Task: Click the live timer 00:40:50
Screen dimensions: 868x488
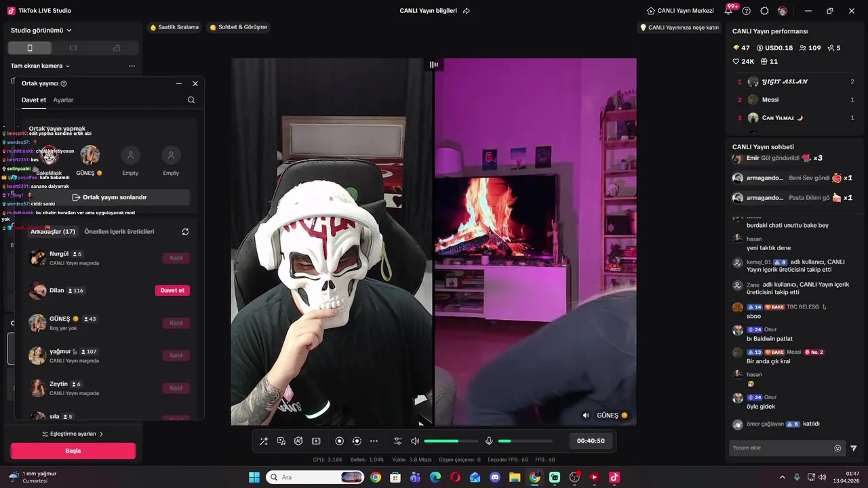Action: [x=591, y=441]
